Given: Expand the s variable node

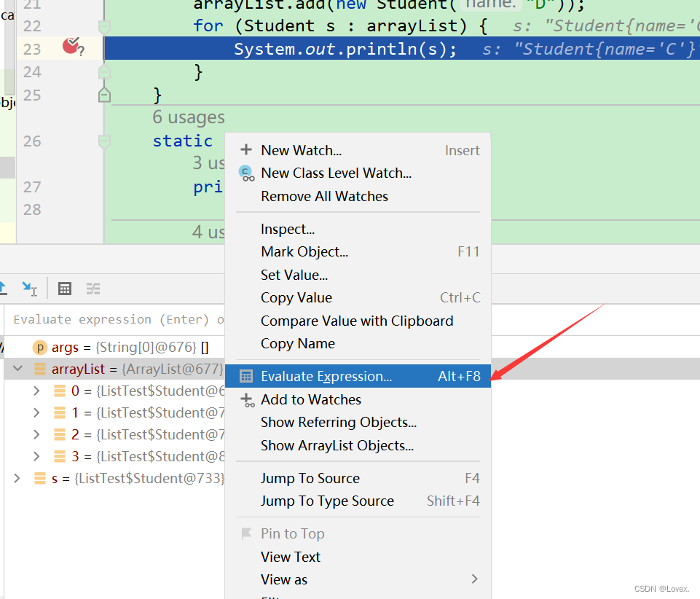Looking at the screenshot, I should (x=17, y=478).
